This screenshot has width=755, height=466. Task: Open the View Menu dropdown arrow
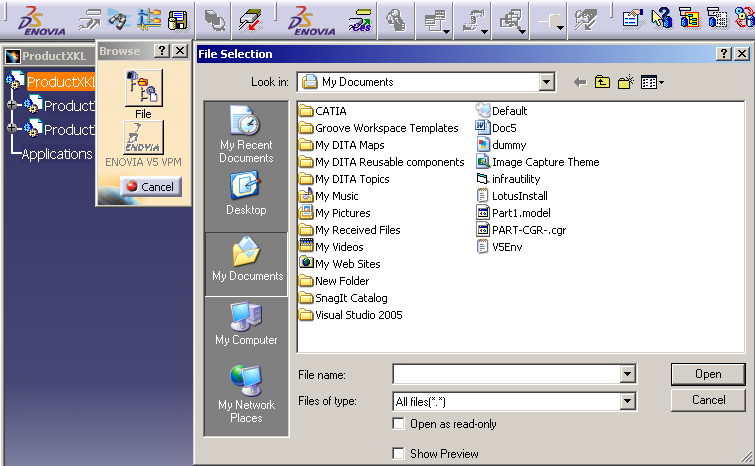coord(660,83)
